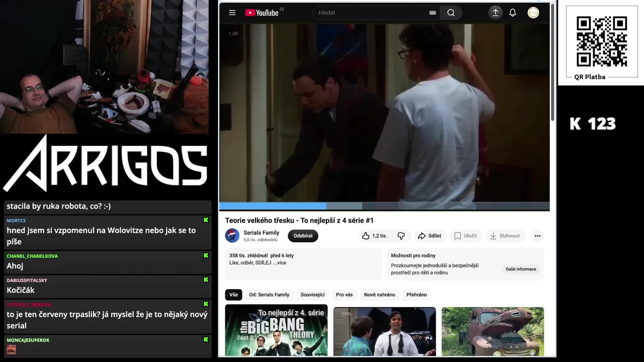Open Další informace about family options
644x362 pixels.
pos(521,269)
